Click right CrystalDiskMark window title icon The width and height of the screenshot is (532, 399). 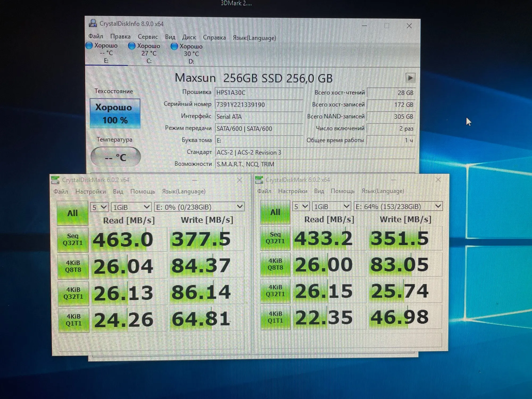point(259,180)
